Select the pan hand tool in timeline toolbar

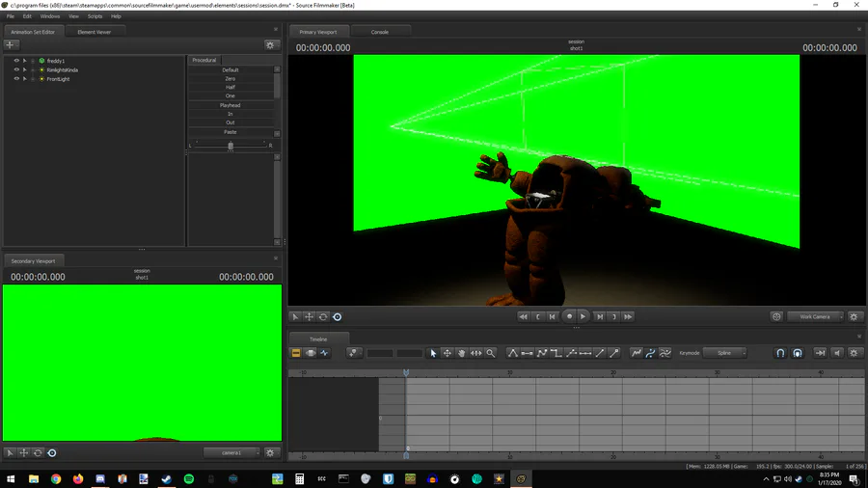[462, 353]
